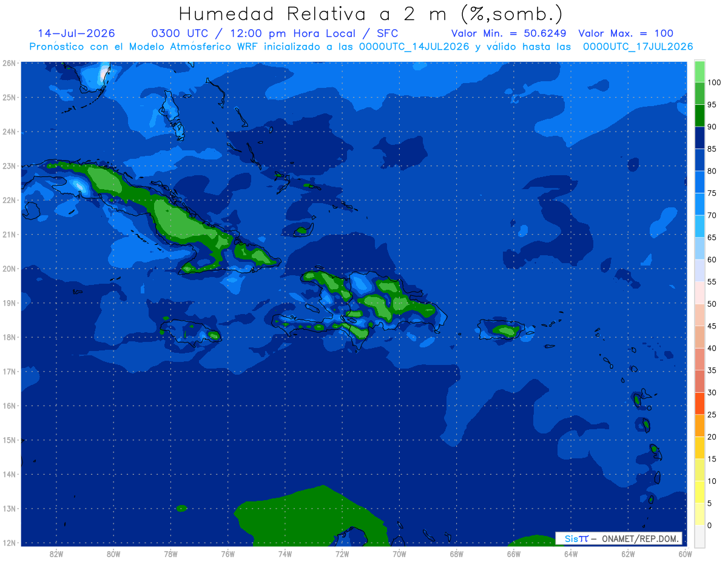Click the 'Valor Max. = 100' text
The image size is (728, 562).
[625, 33]
